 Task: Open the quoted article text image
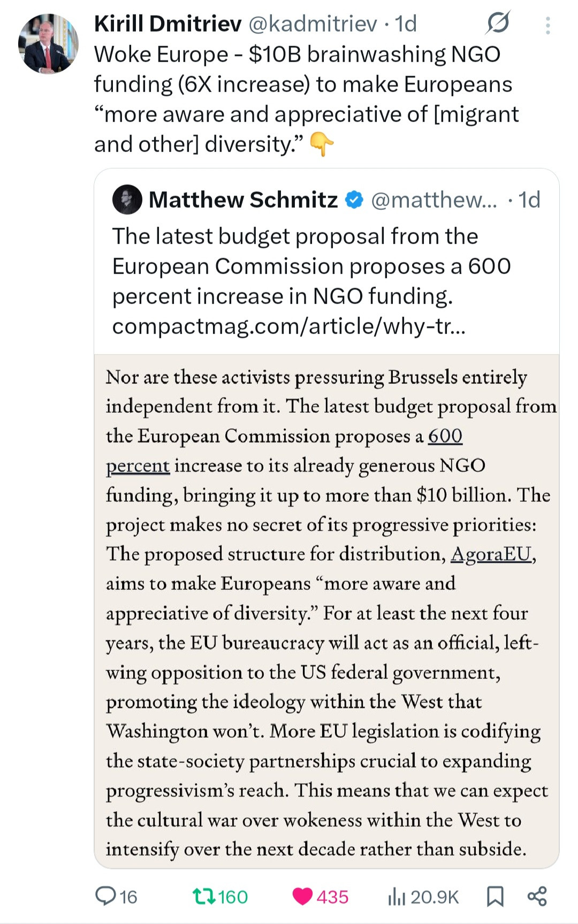point(326,610)
